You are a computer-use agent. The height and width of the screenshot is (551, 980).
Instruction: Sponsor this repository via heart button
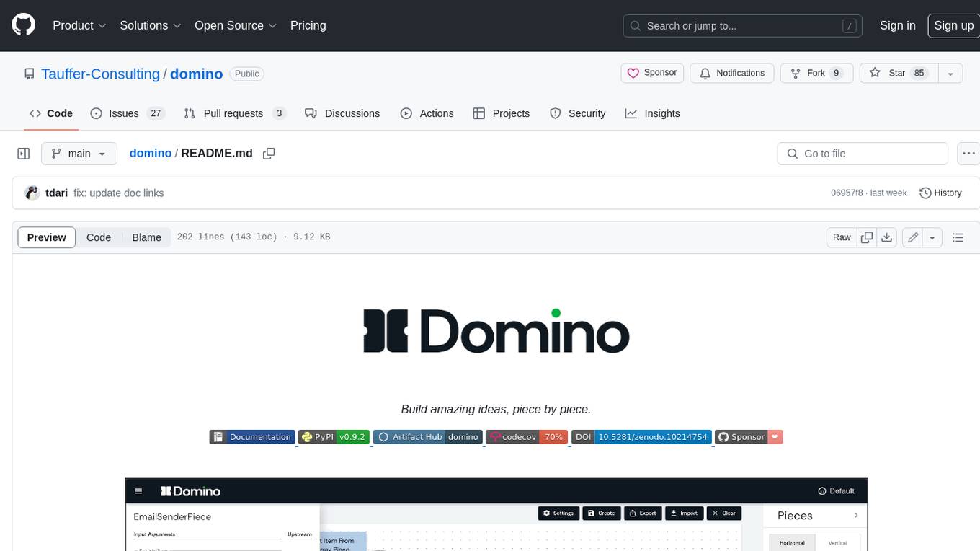[652, 73]
